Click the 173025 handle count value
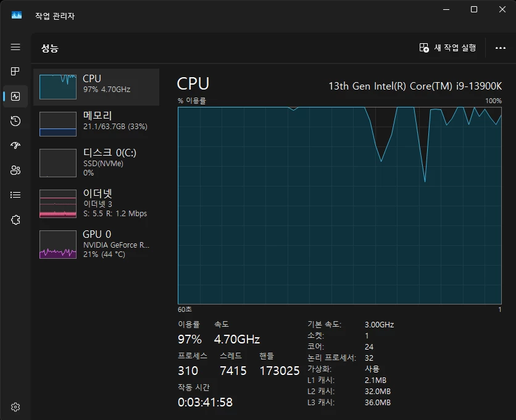516x420 pixels. tap(280, 371)
